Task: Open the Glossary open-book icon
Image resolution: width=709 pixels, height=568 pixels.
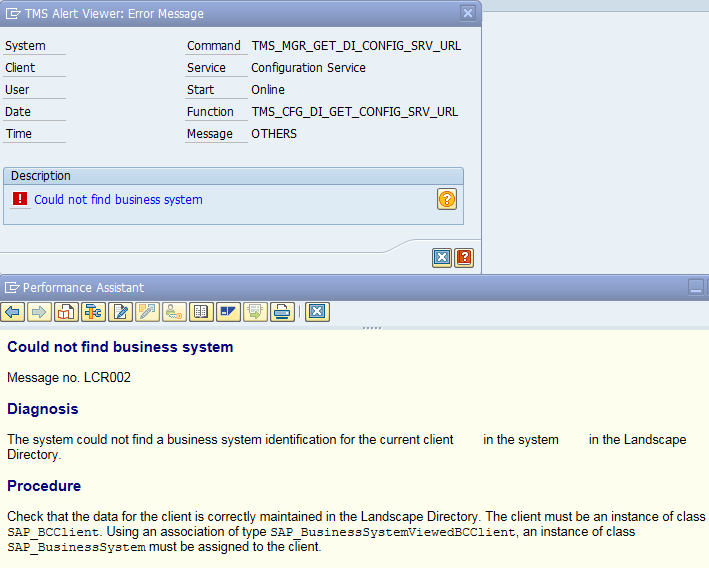Action: point(201,312)
